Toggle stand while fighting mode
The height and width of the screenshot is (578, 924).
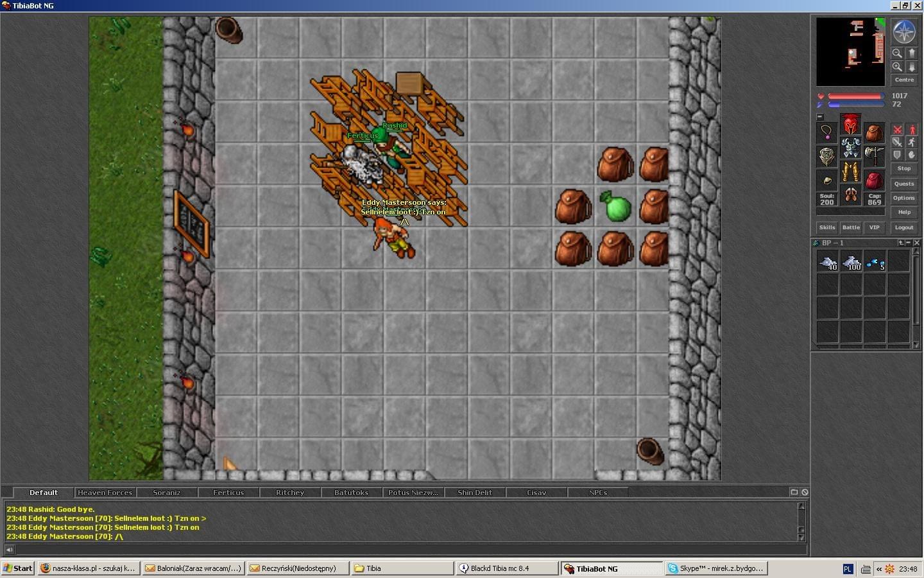(911, 130)
